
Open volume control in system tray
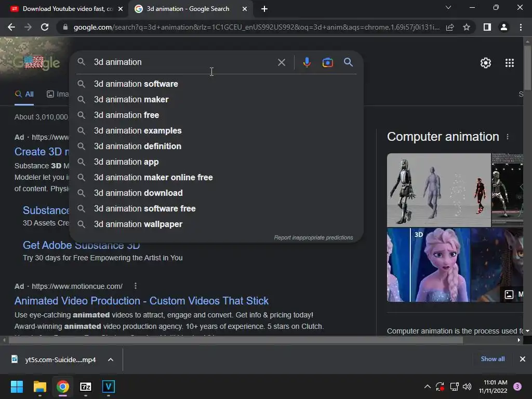467,387
